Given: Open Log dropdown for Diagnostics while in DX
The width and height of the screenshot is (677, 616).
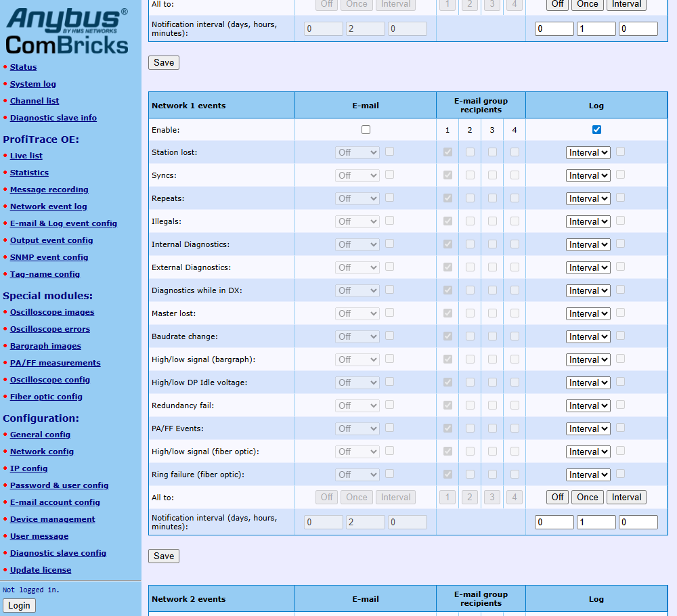Looking at the screenshot, I should click(x=588, y=290).
